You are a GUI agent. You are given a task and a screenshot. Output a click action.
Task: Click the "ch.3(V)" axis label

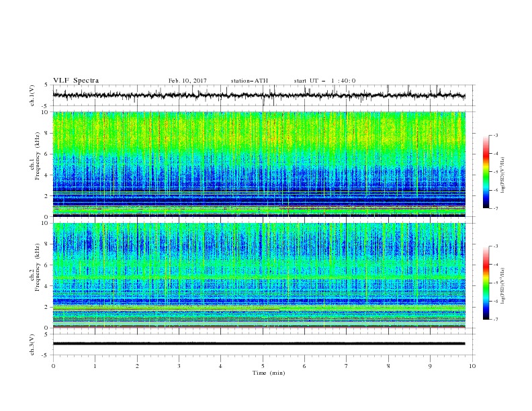[32, 345]
